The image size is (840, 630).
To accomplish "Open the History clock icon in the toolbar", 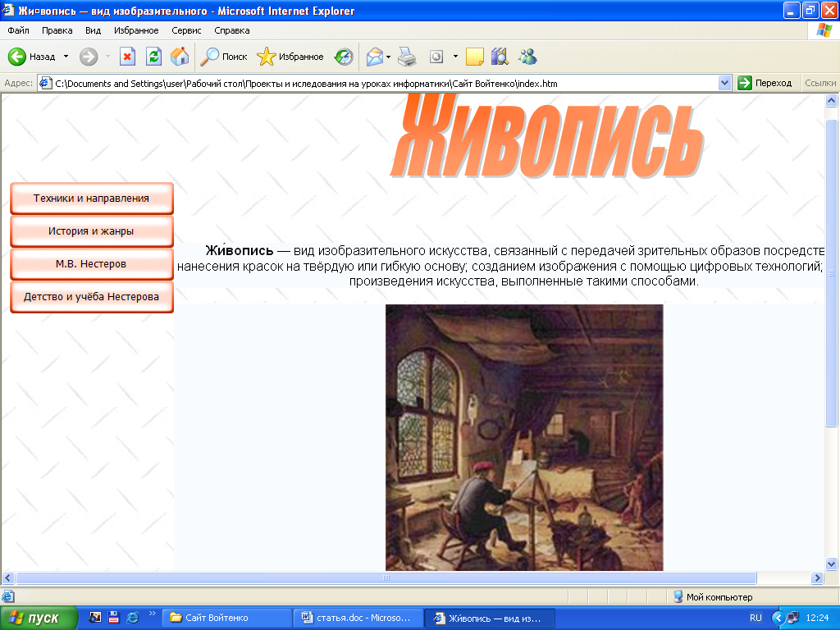I will point(344,57).
